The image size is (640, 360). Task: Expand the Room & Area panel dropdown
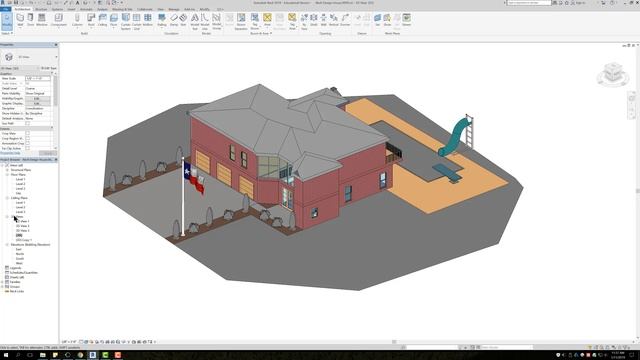tap(261, 33)
